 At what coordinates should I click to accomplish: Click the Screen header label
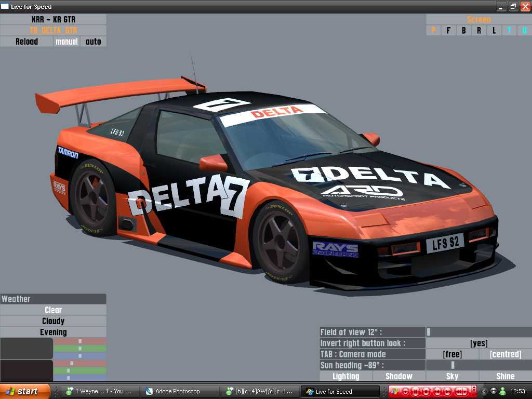[x=478, y=19]
